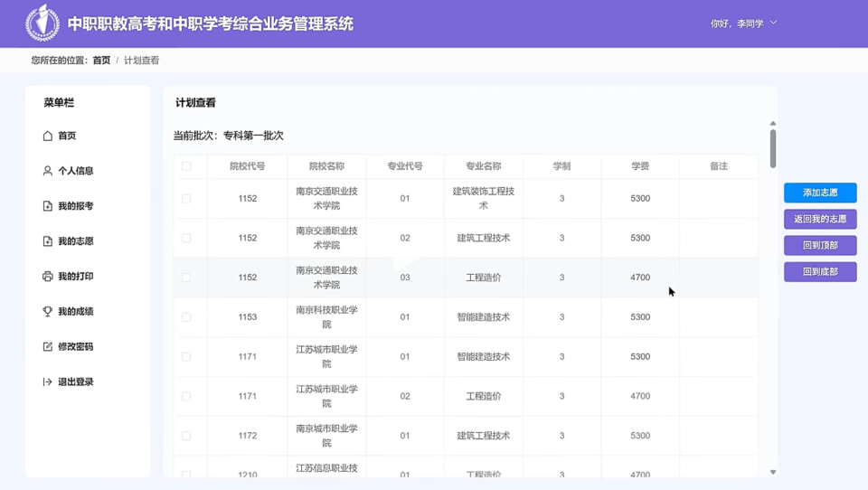Click the 学费 column header
The height and width of the screenshot is (490, 868).
click(640, 166)
